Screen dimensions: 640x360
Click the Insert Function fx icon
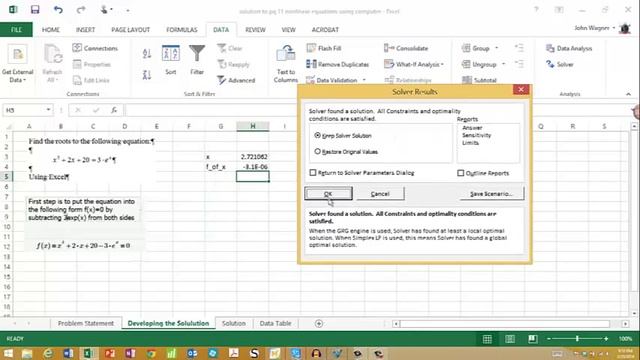pos(114,110)
